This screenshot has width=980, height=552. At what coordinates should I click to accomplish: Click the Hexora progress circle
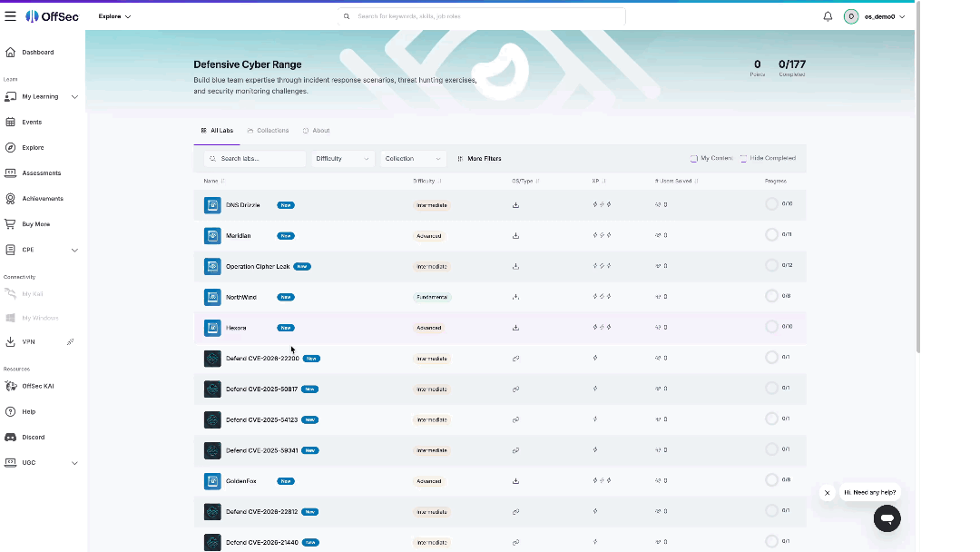click(x=772, y=326)
